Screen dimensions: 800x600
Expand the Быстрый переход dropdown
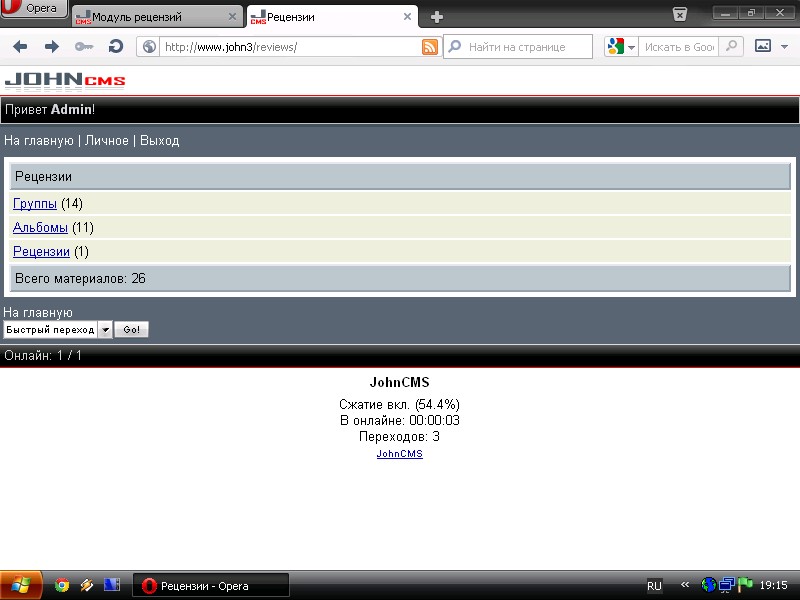(x=58, y=330)
